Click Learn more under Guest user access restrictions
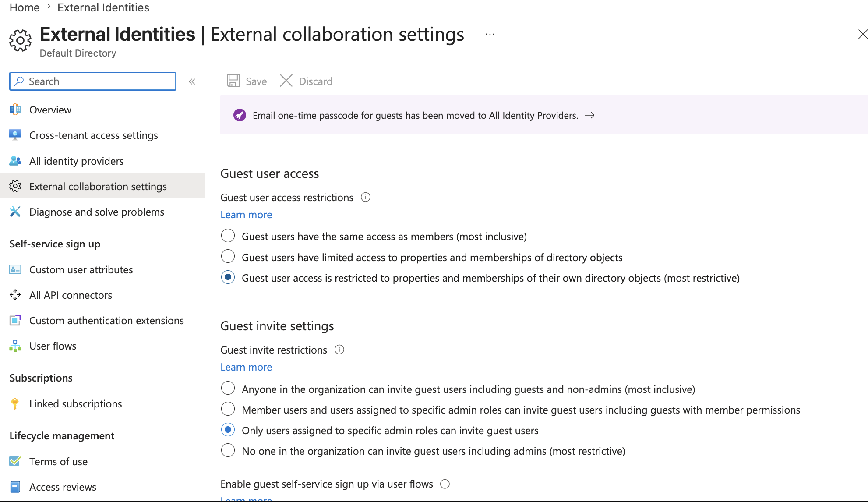868x502 pixels. coord(246,215)
